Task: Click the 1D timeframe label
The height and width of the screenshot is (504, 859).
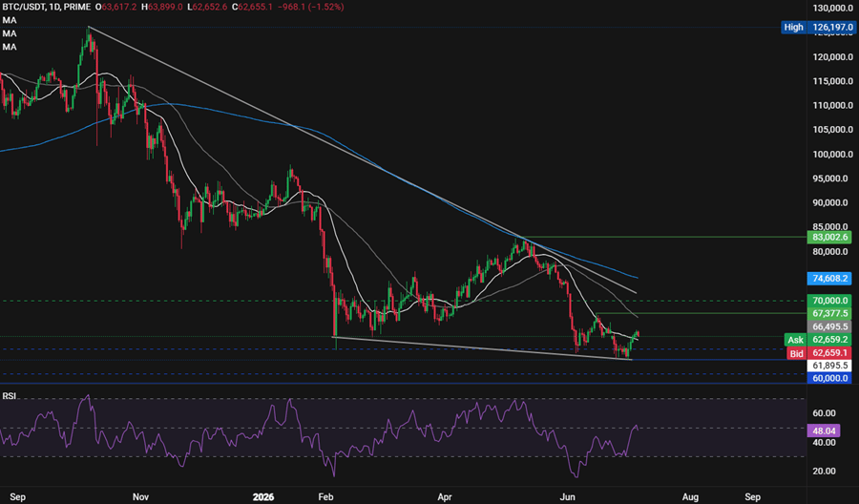Action: 52,7
